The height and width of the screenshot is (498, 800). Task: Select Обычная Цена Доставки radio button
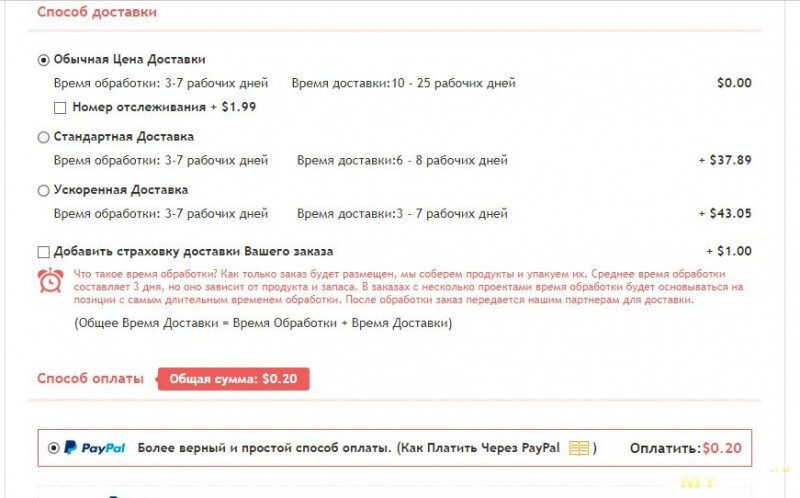point(43,60)
